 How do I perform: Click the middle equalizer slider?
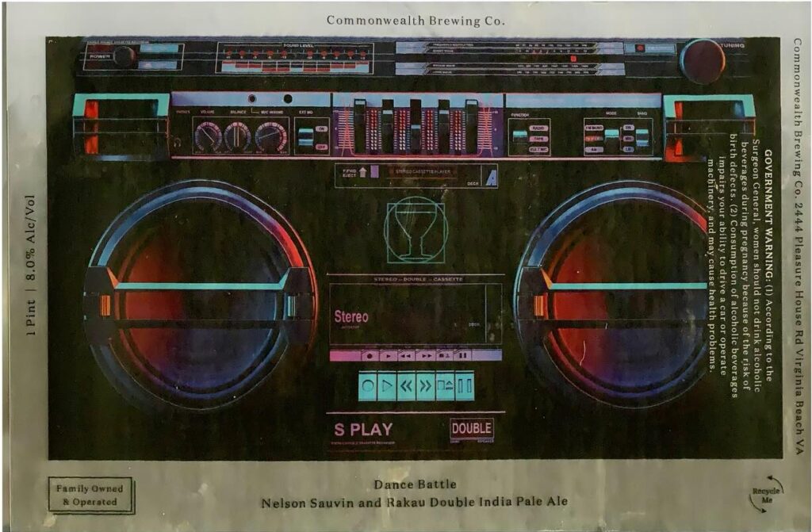(416, 127)
